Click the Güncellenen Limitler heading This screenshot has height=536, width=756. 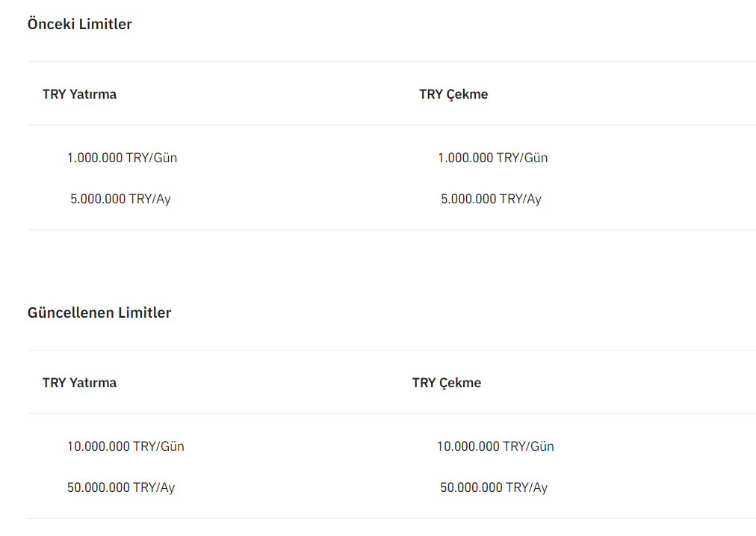pos(99,312)
